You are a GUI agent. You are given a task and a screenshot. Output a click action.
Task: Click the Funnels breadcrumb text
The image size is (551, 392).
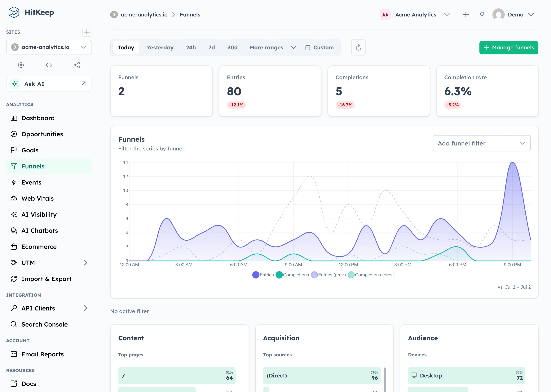tap(190, 15)
